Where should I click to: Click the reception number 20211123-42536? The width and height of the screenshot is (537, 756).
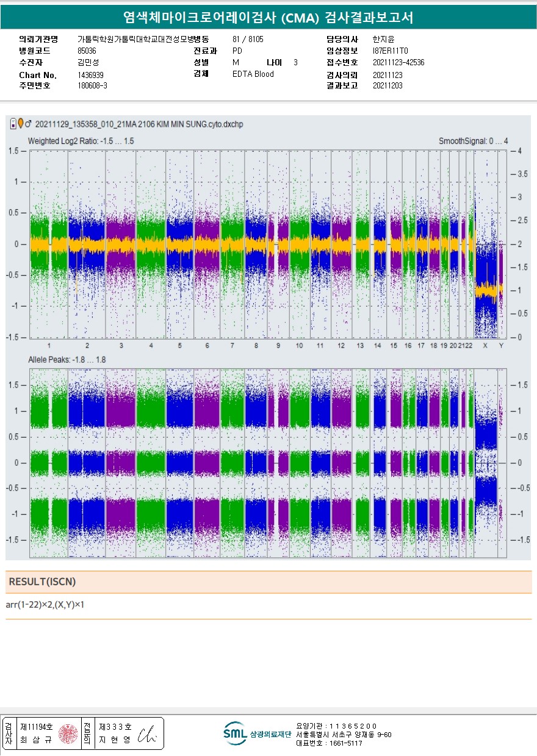(398, 63)
